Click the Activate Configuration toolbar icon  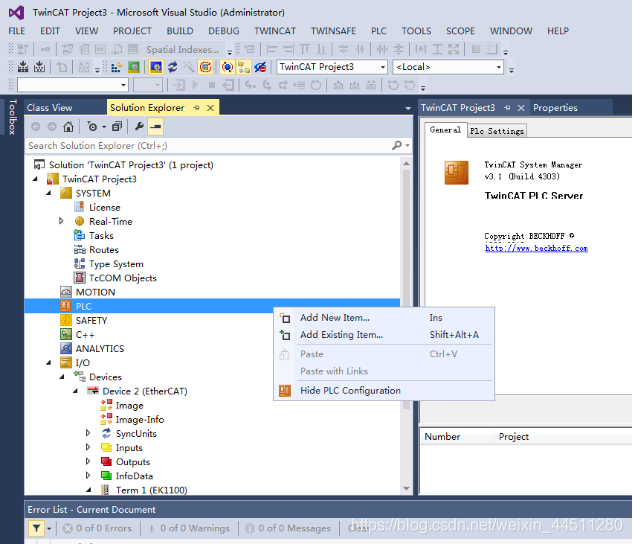(116, 67)
